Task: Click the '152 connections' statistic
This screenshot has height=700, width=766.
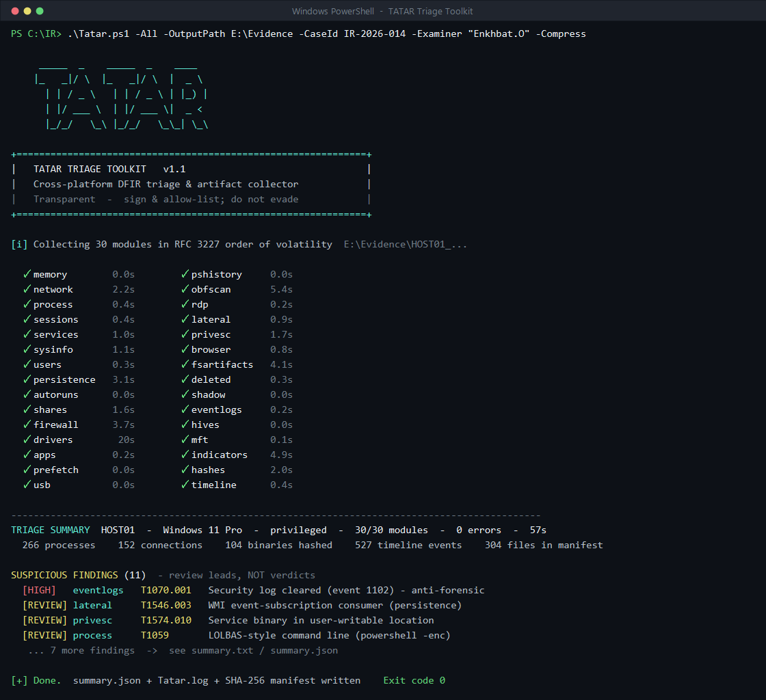Action: (160, 545)
